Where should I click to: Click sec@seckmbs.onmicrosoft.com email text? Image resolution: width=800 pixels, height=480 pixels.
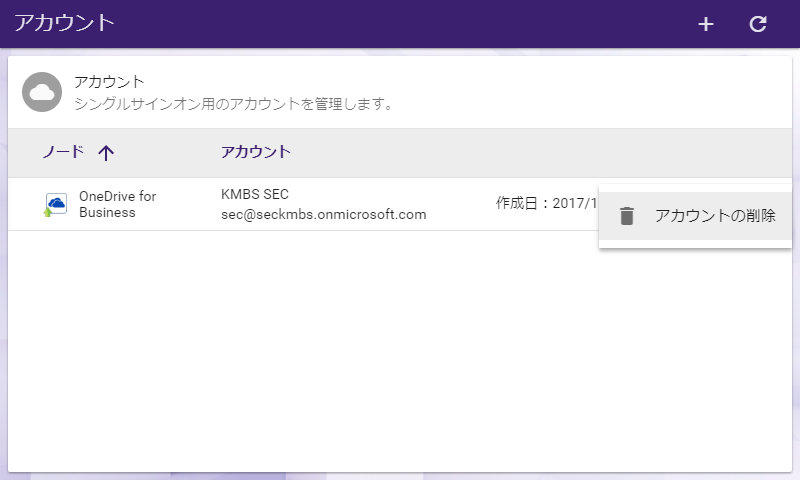tap(323, 215)
